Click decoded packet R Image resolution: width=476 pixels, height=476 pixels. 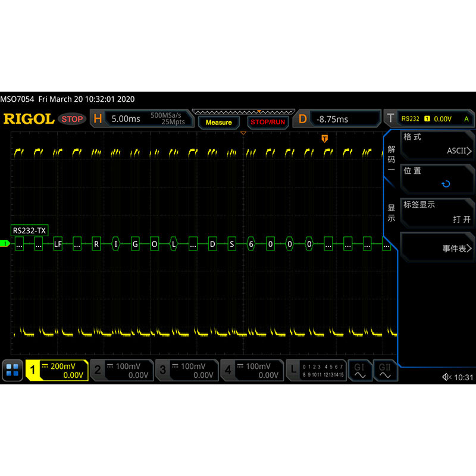96,244
